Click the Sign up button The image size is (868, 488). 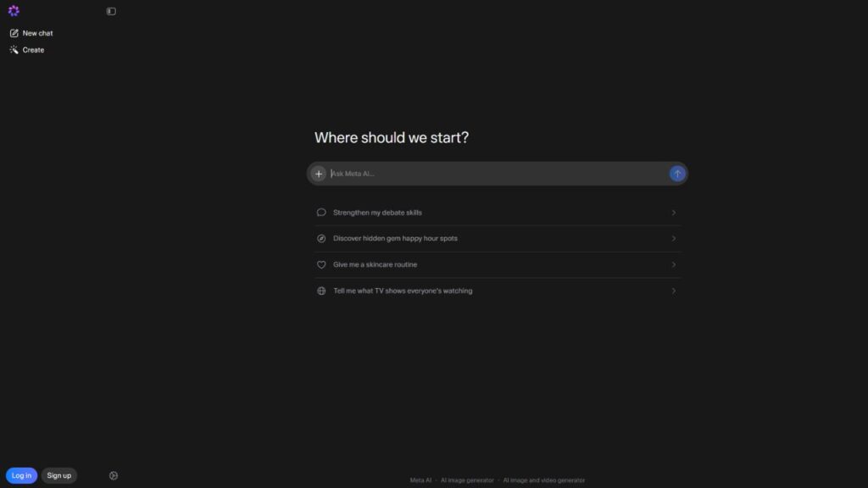tap(58, 475)
